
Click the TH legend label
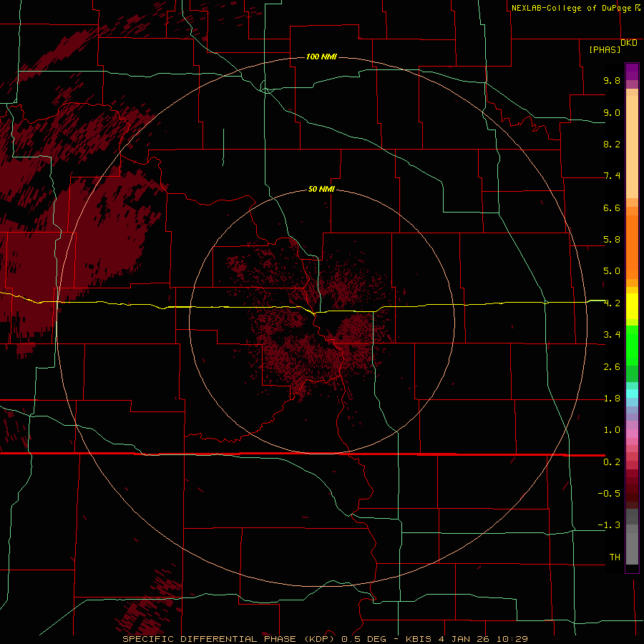click(x=615, y=557)
